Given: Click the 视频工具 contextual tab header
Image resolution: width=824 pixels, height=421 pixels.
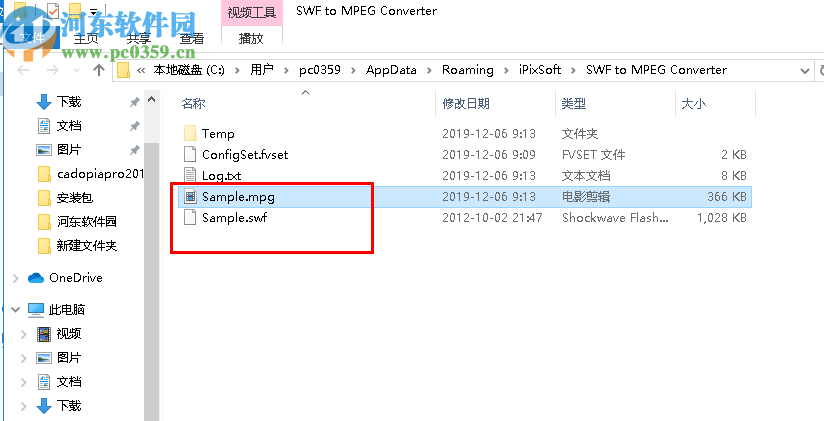Looking at the screenshot, I should [x=252, y=13].
